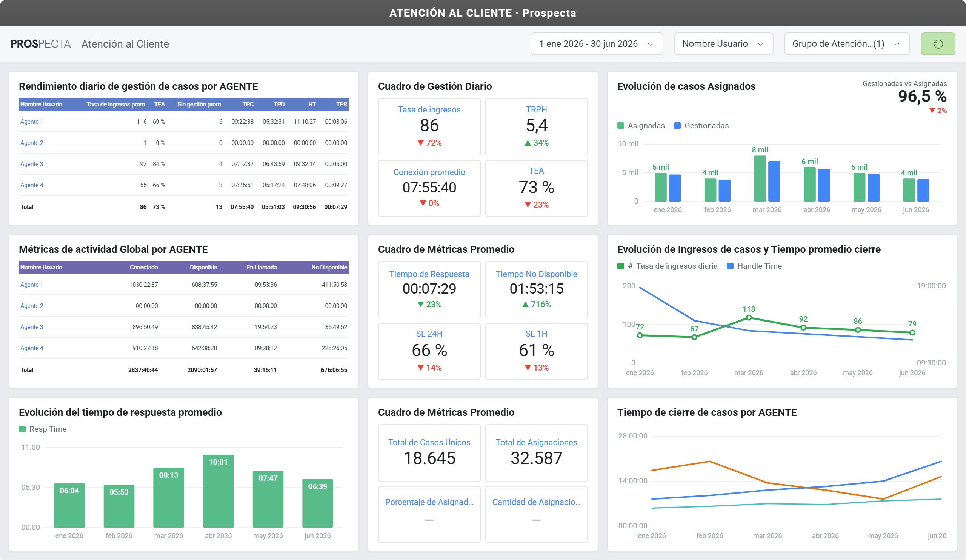Select the Tiempo de Respuesta scorecard

[x=429, y=290]
